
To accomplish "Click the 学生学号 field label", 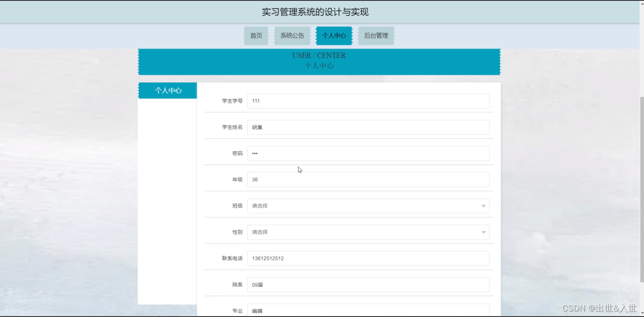I will click(232, 101).
